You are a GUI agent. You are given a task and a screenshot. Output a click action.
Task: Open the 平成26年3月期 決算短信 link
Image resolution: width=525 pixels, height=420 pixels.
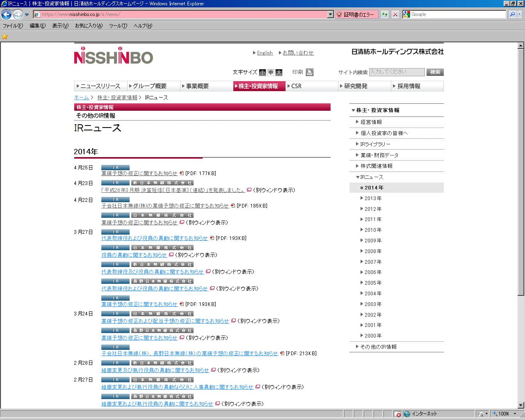(x=173, y=190)
